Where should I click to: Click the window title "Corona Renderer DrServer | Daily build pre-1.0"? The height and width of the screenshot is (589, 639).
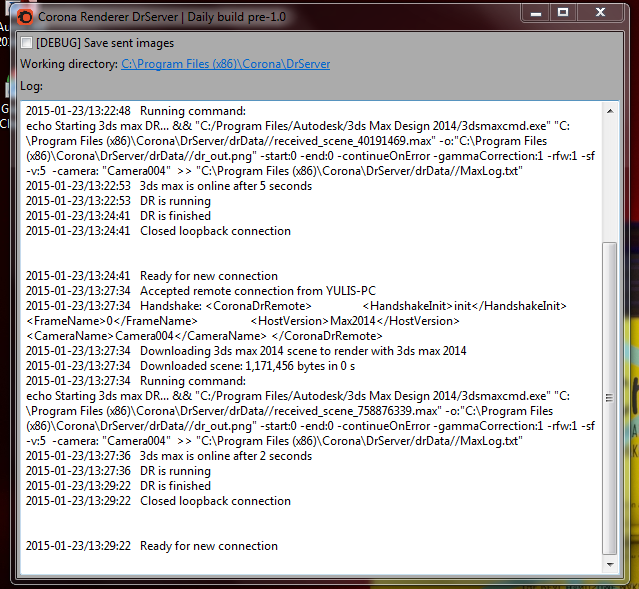click(162, 17)
